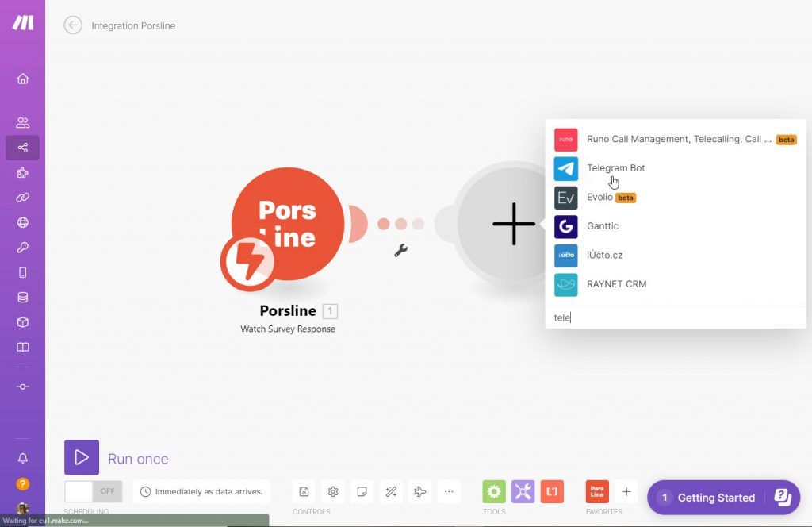Viewport: 812px width, 527px height.
Task: Open the Notifications bell icon
Action: coord(23,458)
